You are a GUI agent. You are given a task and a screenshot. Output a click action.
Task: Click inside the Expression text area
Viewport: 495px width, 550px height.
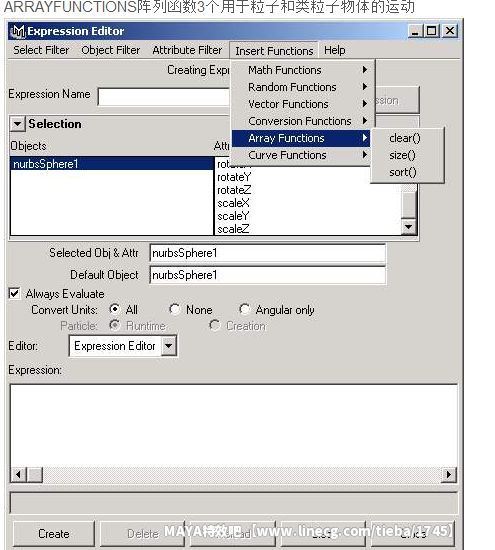point(234,425)
